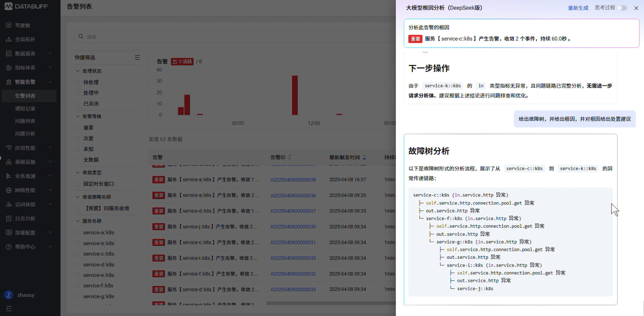Click the 基础设施 sidebar icon
This screenshot has height=316, width=644.
pos(9,162)
